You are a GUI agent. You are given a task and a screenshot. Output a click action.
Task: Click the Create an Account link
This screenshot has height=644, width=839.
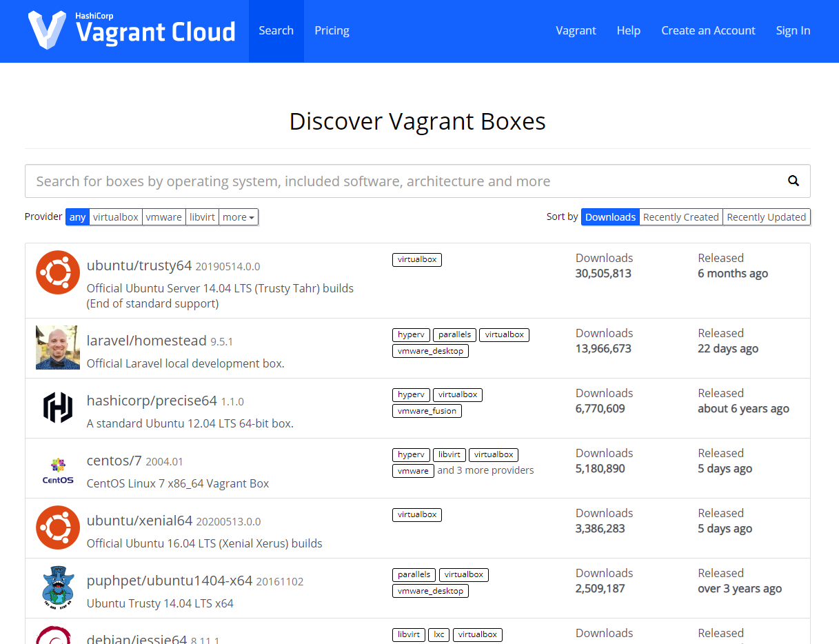708,30
